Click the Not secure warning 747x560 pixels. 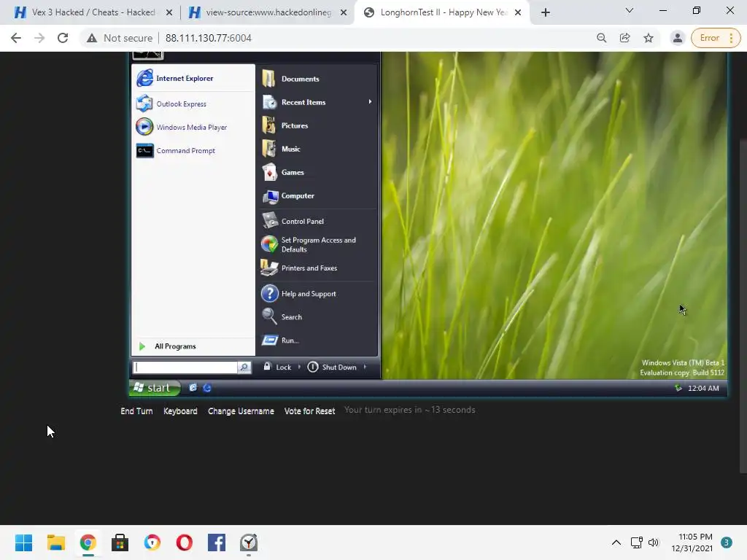(120, 38)
